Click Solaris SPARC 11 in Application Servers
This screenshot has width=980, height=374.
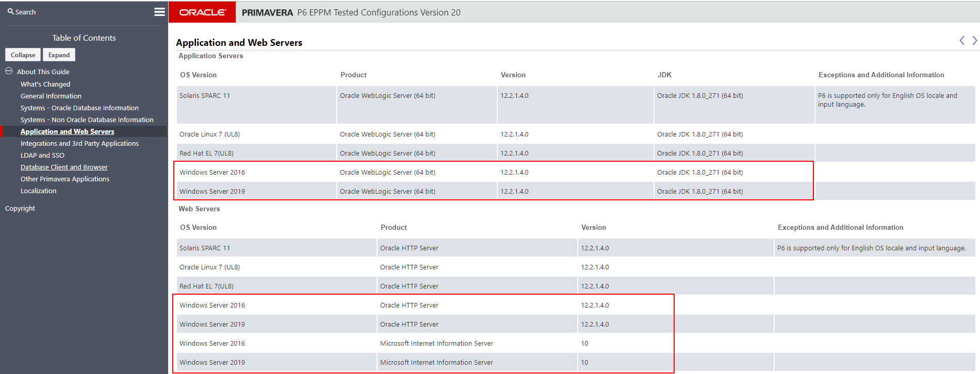pyautogui.click(x=205, y=95)
